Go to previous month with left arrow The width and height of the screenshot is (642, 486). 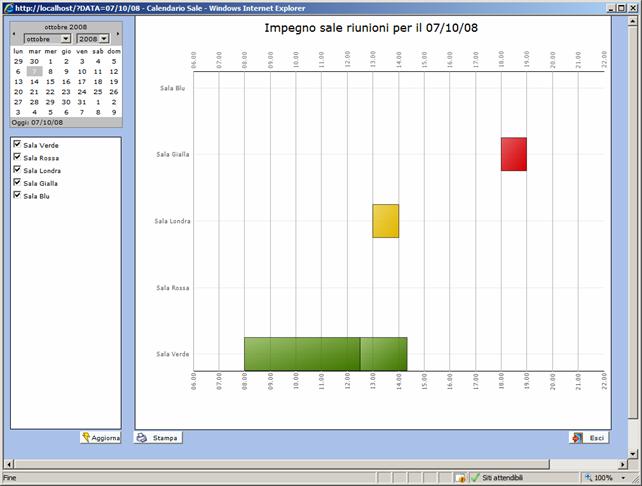coord(15,33)
